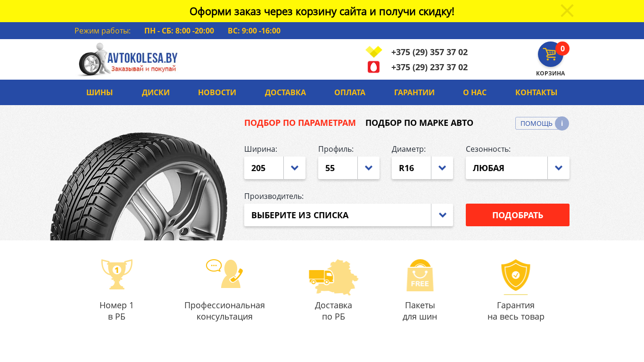644x362 pixels.
Task: Go to the Доставка menu item
Action: pyautogui.click(x=285, y=92)
